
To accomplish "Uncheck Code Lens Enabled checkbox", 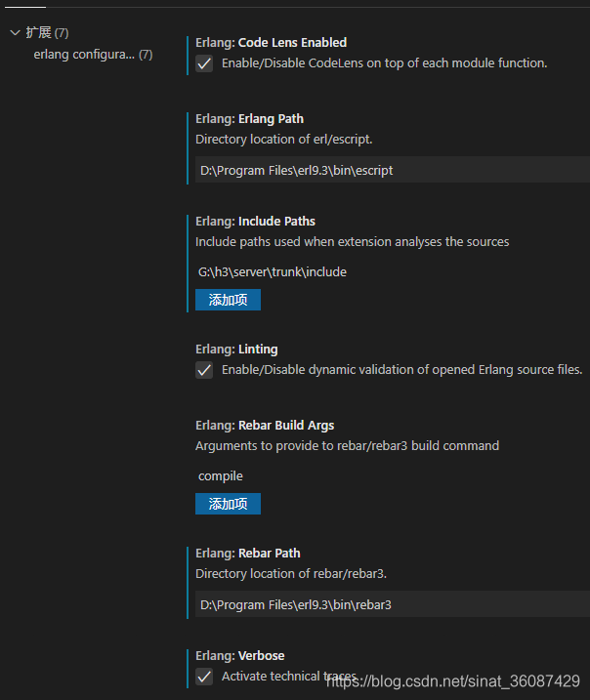I will click(204, 63).
